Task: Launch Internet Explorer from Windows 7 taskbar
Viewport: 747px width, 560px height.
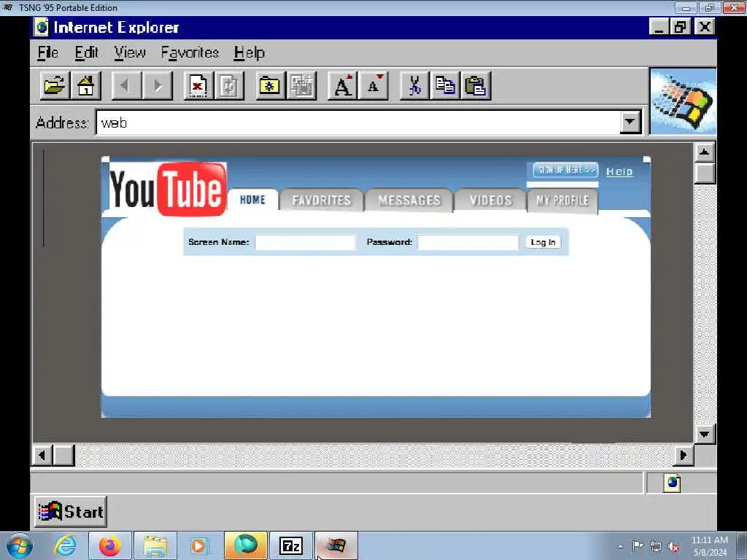Action: [x=64, y=545]
